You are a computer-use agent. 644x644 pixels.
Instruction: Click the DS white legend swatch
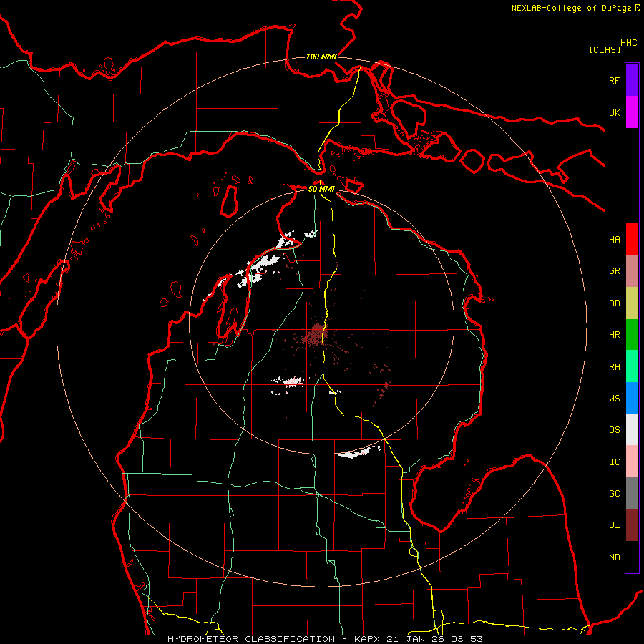[x=632, y=429]
